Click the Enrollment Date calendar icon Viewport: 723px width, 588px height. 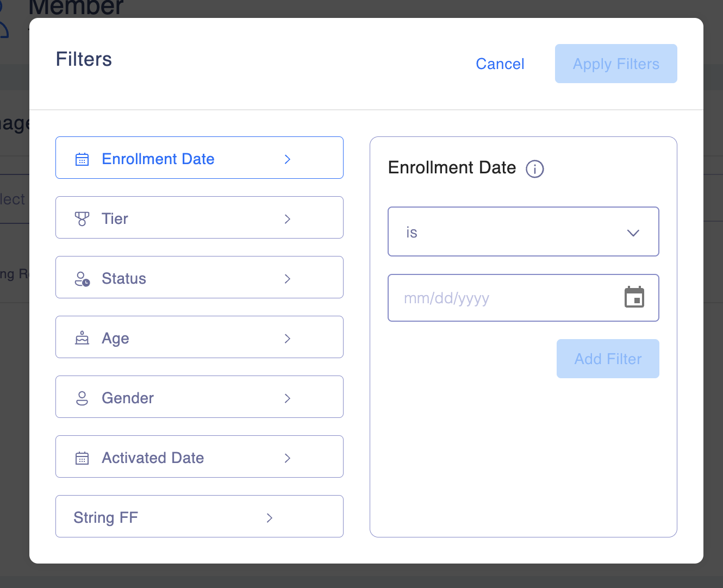(82, 159)
